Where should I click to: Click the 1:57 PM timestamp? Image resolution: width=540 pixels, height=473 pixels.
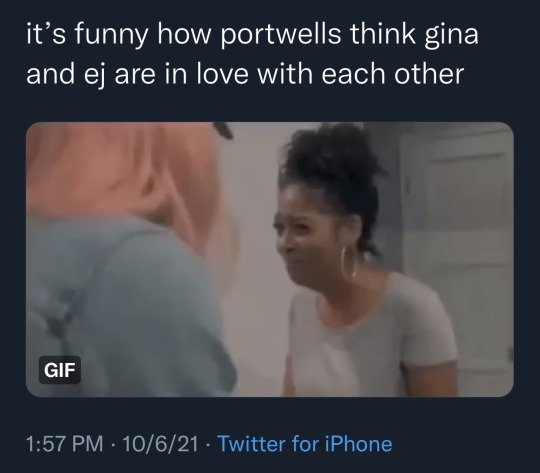coord(64,443)
